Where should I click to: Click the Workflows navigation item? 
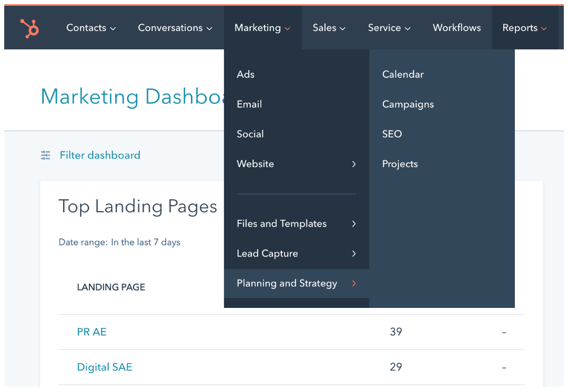click(457, 28)
